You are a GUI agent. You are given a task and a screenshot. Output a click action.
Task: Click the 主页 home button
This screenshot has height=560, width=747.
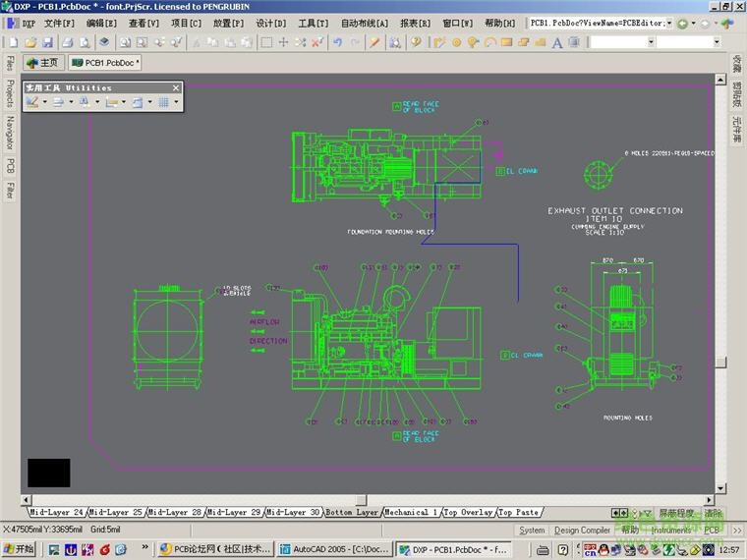[42, 63]
